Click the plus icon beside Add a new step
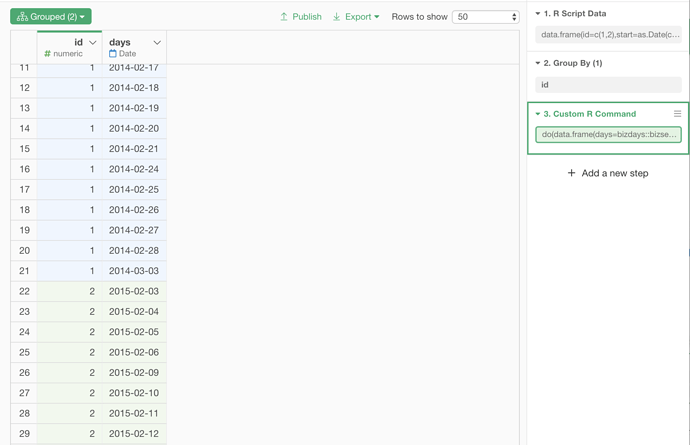This screenshot has width=690, height=445. coord(571,173)
